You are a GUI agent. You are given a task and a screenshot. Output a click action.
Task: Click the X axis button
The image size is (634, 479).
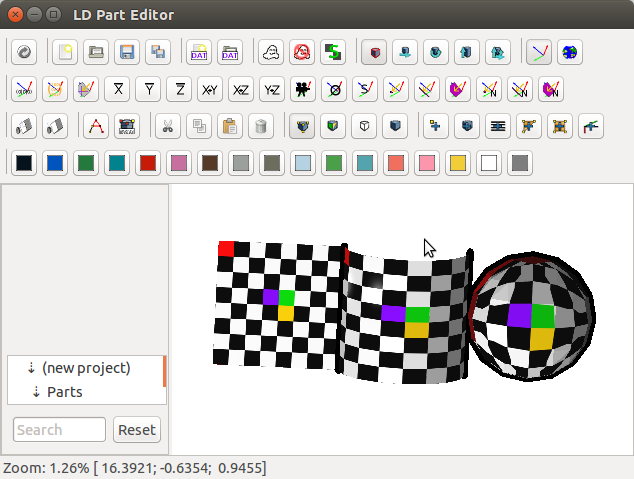(x=117, y=89)
